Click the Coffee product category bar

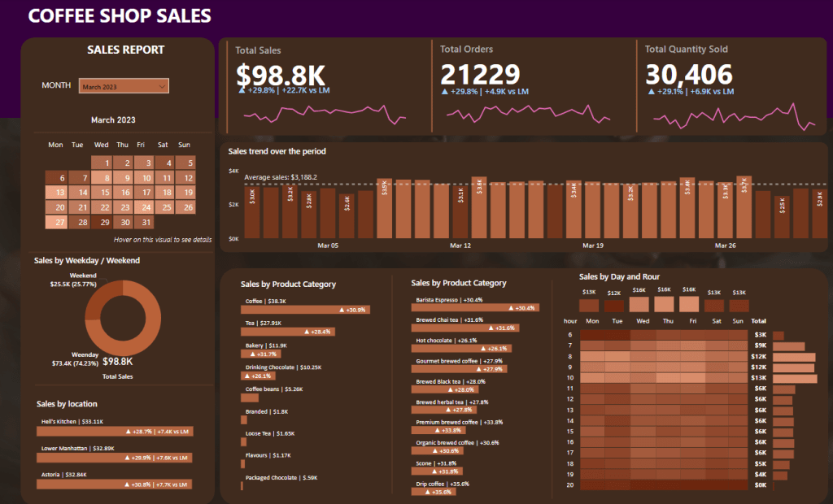(306, 310)
